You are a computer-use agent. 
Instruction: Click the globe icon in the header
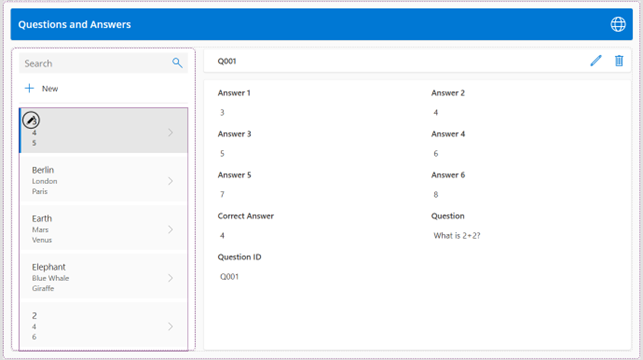tap(618, 24)
